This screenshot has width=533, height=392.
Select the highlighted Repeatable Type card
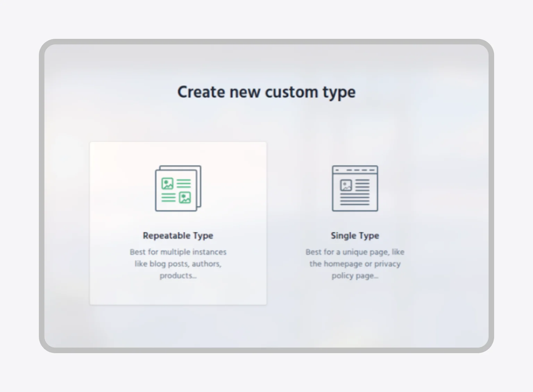(x=178, y=222)
